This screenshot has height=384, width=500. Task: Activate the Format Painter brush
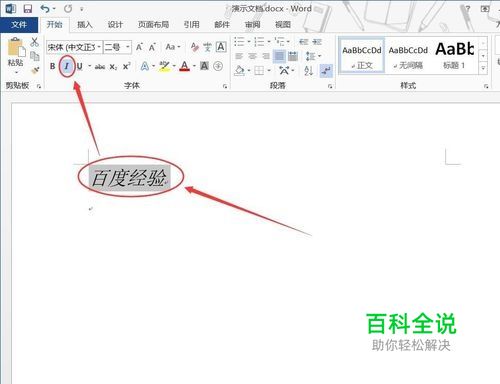(35, 70)
